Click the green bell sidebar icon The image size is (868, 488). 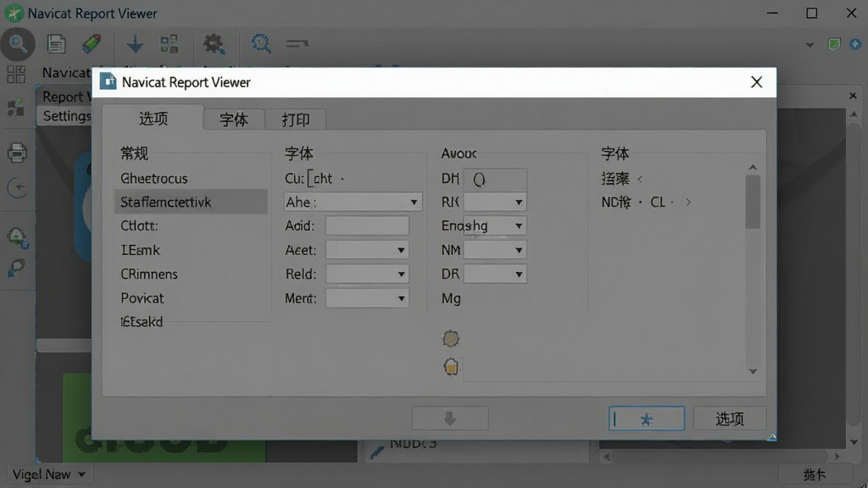(17, 237)
